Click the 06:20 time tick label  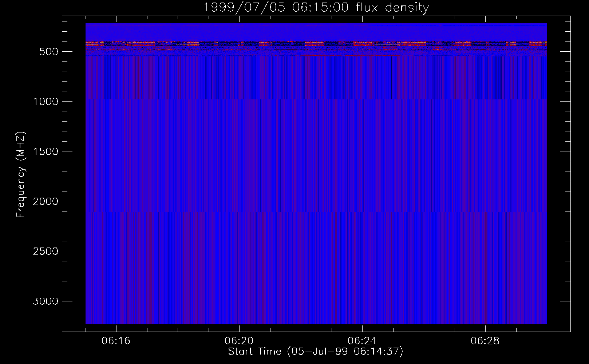coord(239,341)
